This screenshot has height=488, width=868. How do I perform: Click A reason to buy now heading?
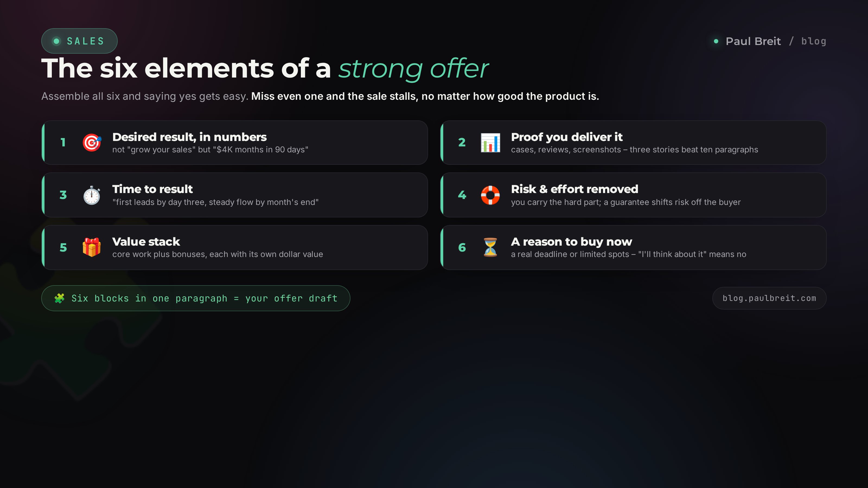pyautogui.click(x=572, y=242)
